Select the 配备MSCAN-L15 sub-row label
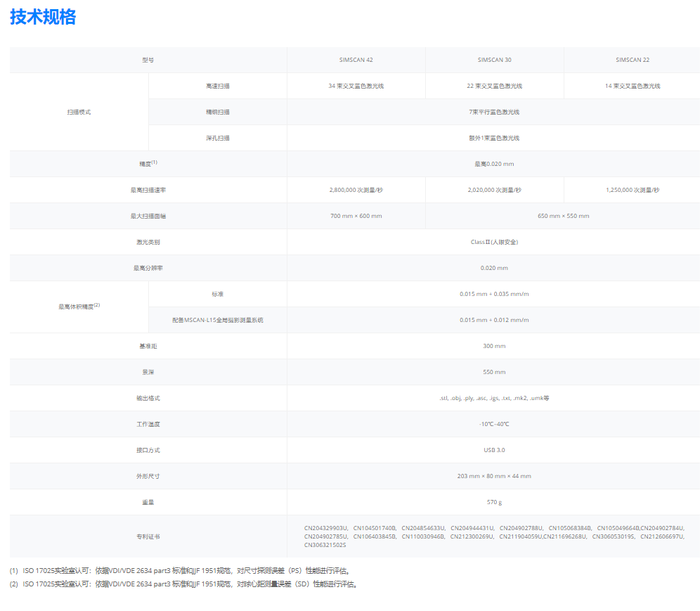The image size is (700, 611). coord(217,320)
